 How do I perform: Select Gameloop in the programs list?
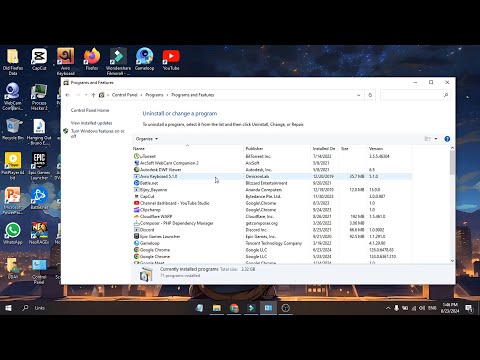(x=272, y=243)
